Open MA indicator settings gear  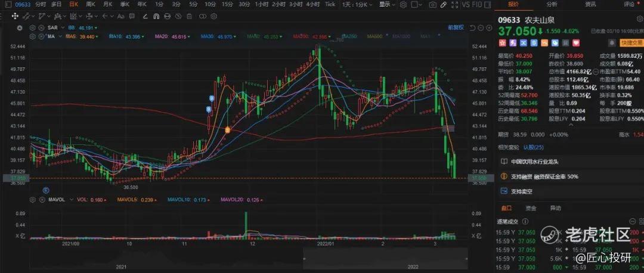(33, 36)
